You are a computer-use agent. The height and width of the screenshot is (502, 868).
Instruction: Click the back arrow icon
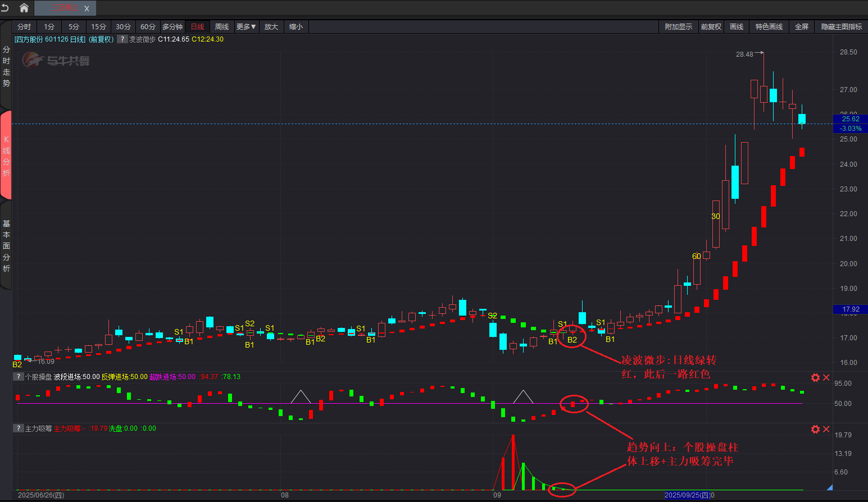(x=5, y=8)
